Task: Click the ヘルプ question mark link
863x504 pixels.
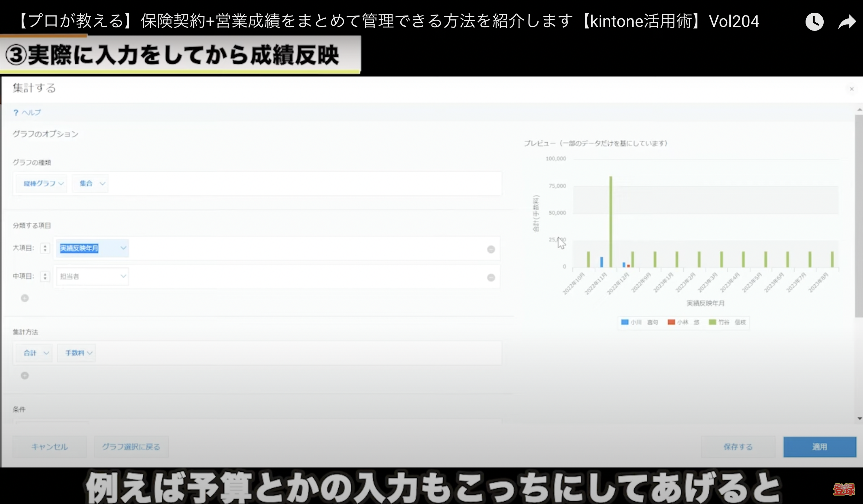Action: pyautogui.click(x=27, y=113)
